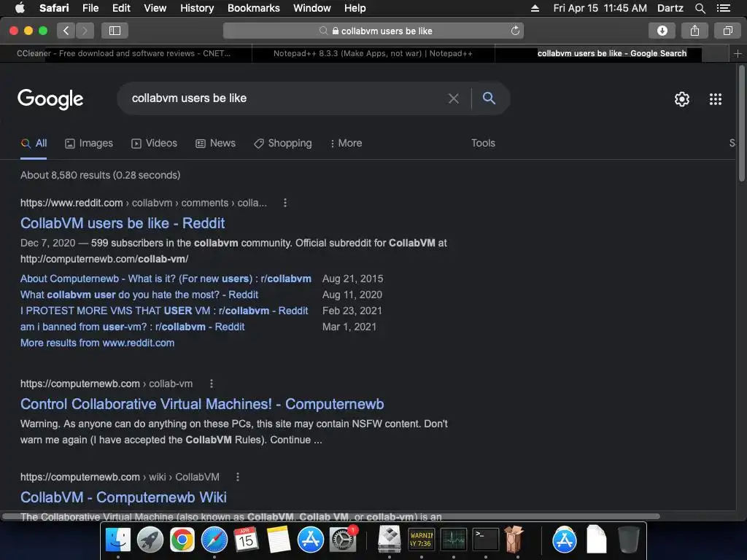Screen dimensions: 747x560
Task: Open CollabVM - Computernewb Wiki result
Action: (123, 497)
